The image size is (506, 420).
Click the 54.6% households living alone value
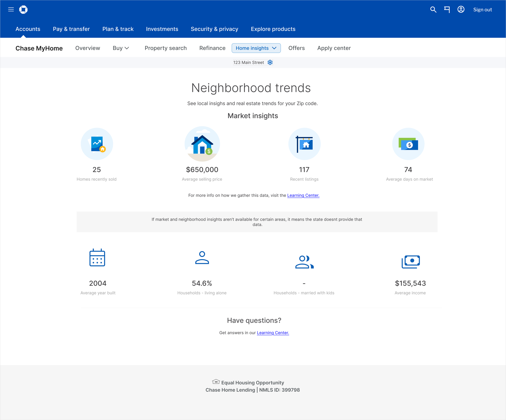(x=202, y=283)
